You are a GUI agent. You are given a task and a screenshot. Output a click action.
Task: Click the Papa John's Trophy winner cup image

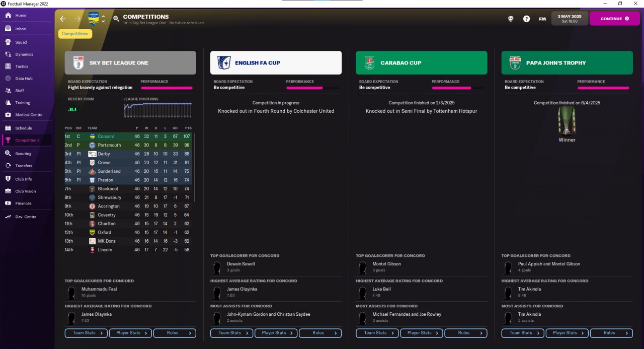point(567,121)
